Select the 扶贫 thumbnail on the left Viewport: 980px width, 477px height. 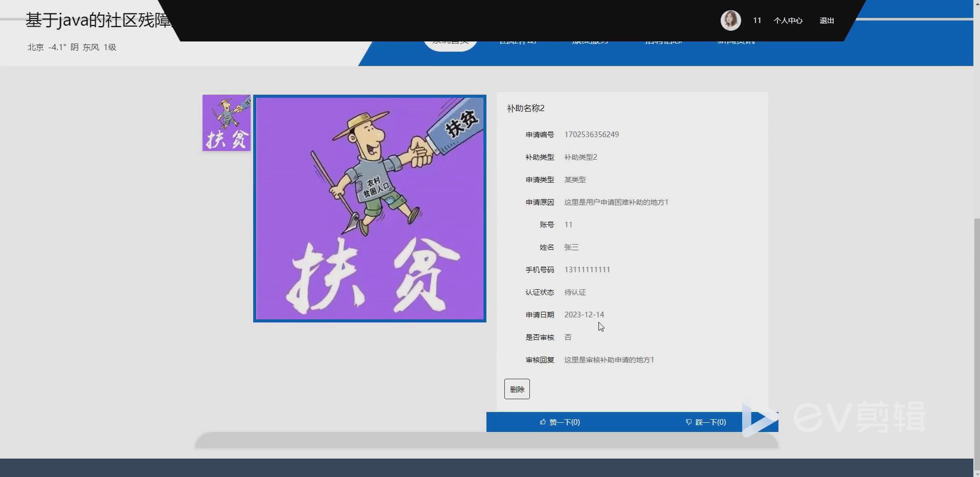coord(226,122)
